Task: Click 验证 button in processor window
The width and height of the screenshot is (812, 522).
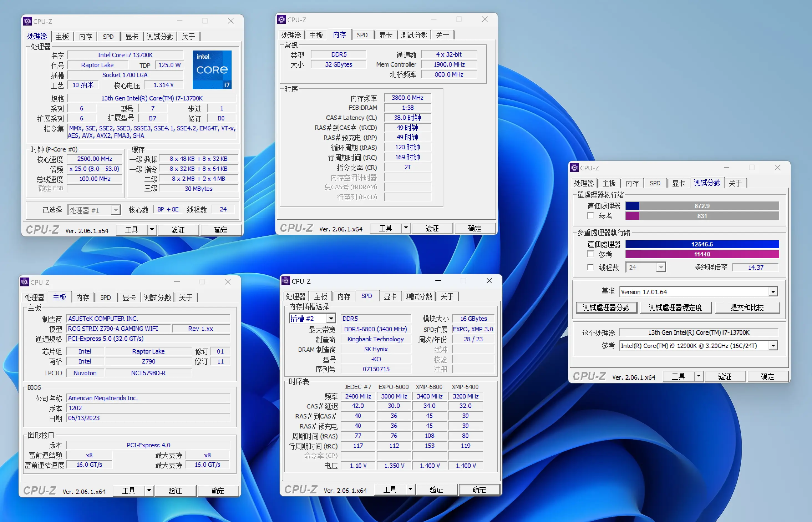Action: point(178,230)
